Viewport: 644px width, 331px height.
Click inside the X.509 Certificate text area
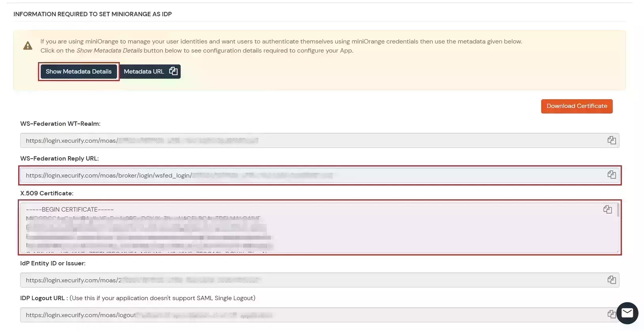[x=319, y=227]
